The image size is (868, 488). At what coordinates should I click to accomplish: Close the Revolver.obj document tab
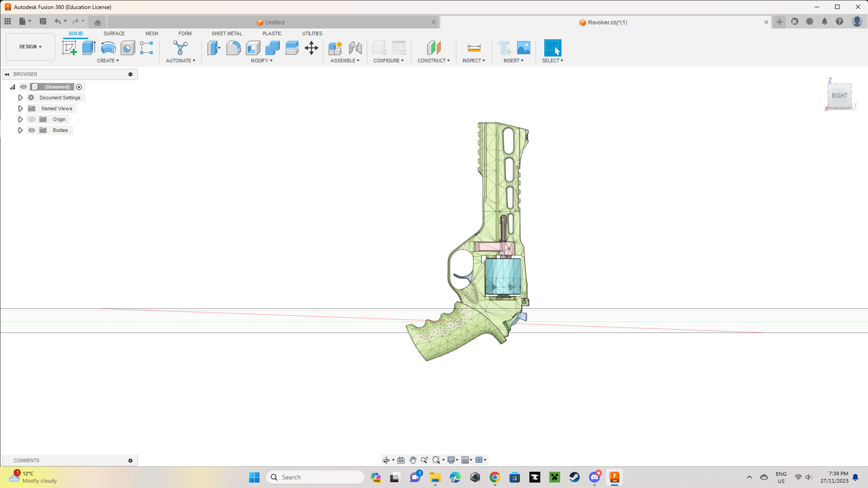point(766,22)
